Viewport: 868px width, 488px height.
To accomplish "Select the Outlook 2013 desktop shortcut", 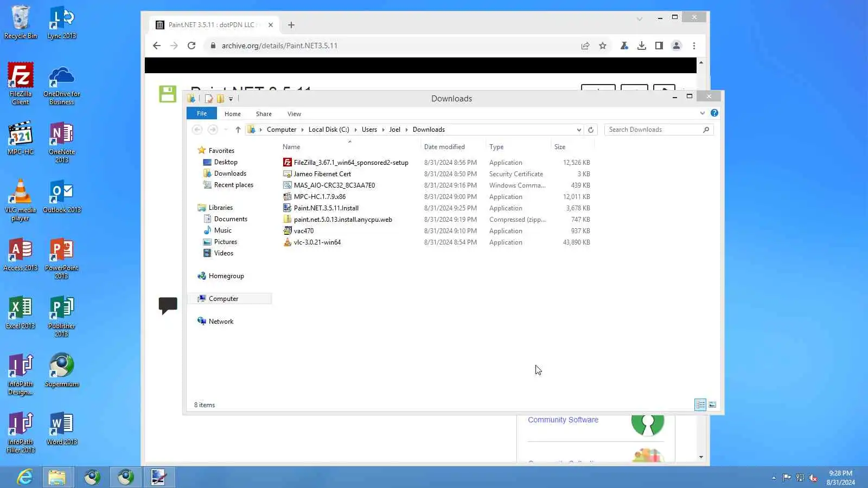I will coord(62,196).
